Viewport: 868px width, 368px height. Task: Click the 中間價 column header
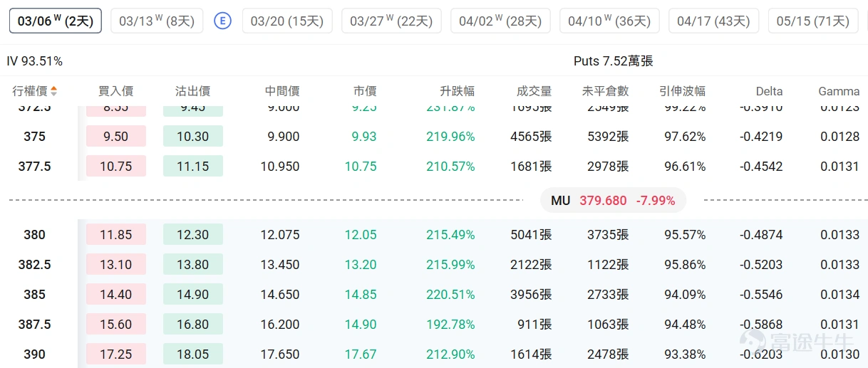(282, 91)
